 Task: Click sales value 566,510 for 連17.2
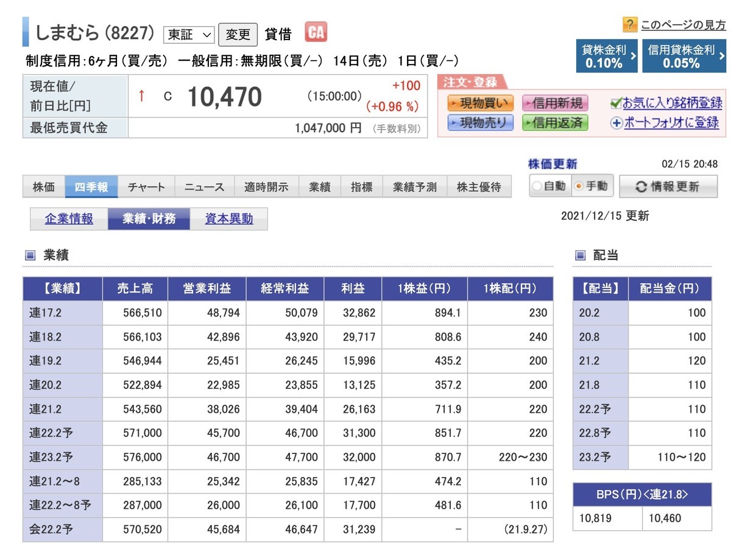click(142, 313)
